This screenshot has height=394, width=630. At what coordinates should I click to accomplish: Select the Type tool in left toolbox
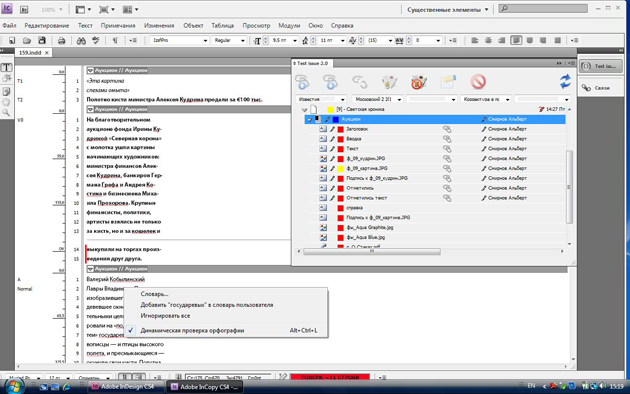point(6,67)
